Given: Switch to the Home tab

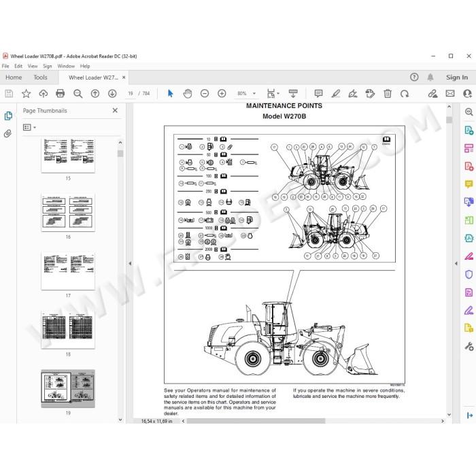Looking at the screenshot, I should pyautogui.click(x=14, y=78).
